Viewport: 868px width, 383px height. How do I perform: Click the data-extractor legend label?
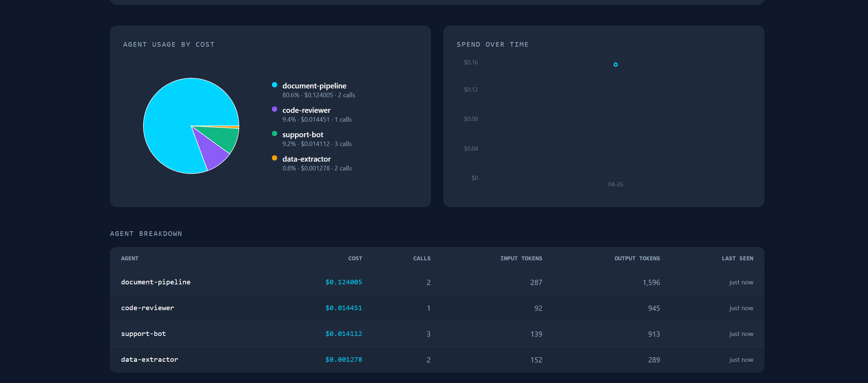306,159
